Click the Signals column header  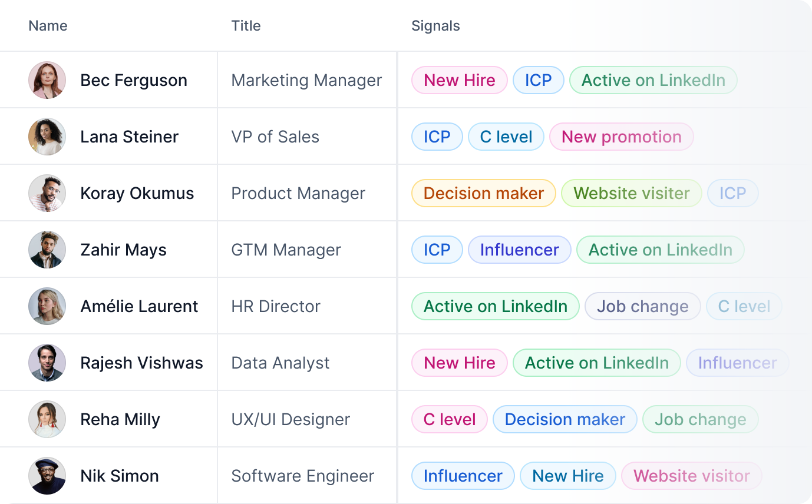435,26
